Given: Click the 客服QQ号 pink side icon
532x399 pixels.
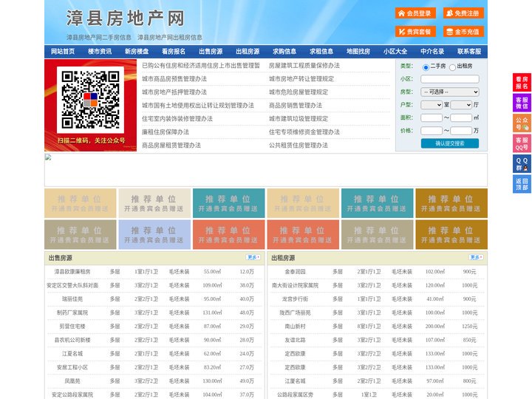Looking at the screenshot, I should (522, 143).
